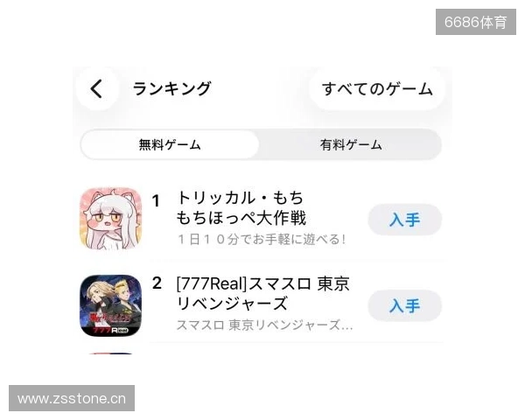Screen dimensions: 525x420
Task: Tap the 入手 button for 777Real スマスロ
Action: click(x=405, y=305)
